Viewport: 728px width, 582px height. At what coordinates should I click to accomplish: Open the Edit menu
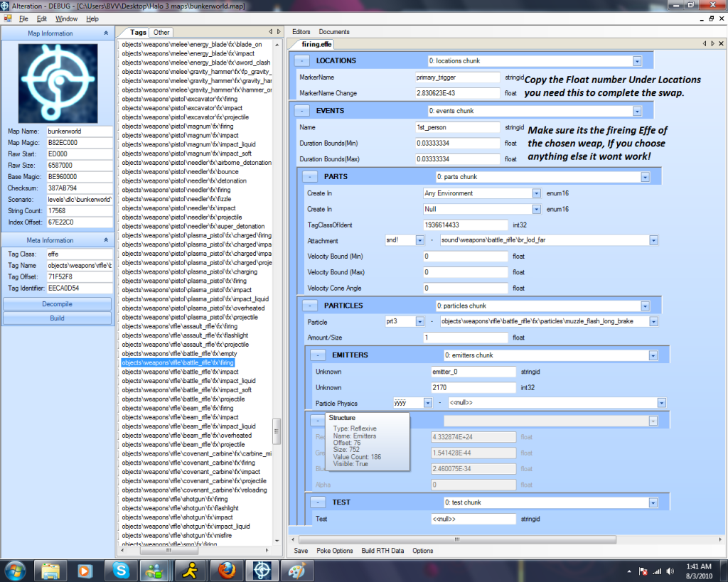point(42,18)
